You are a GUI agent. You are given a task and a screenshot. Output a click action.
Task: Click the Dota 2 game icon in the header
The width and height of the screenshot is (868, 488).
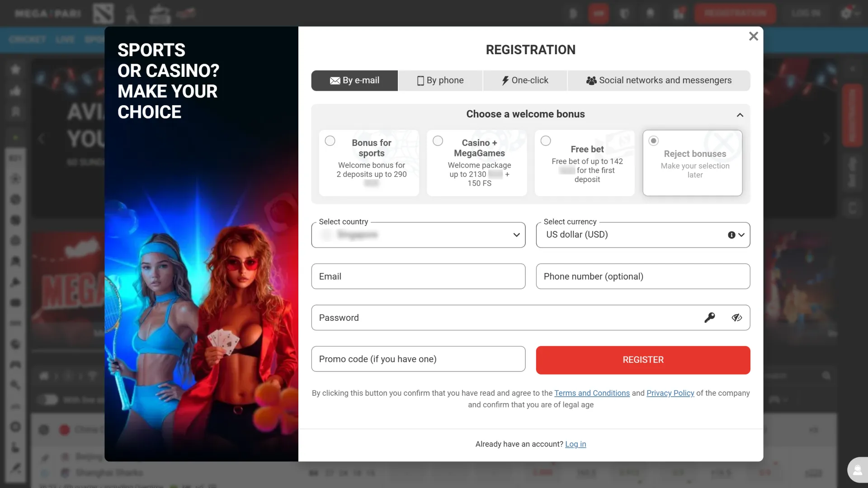(x=104, y=13)
